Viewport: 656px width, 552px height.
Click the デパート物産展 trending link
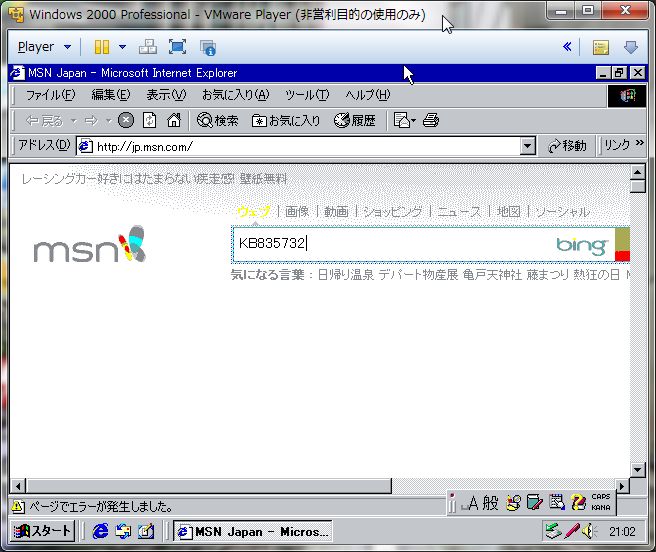tap(418, 275)
